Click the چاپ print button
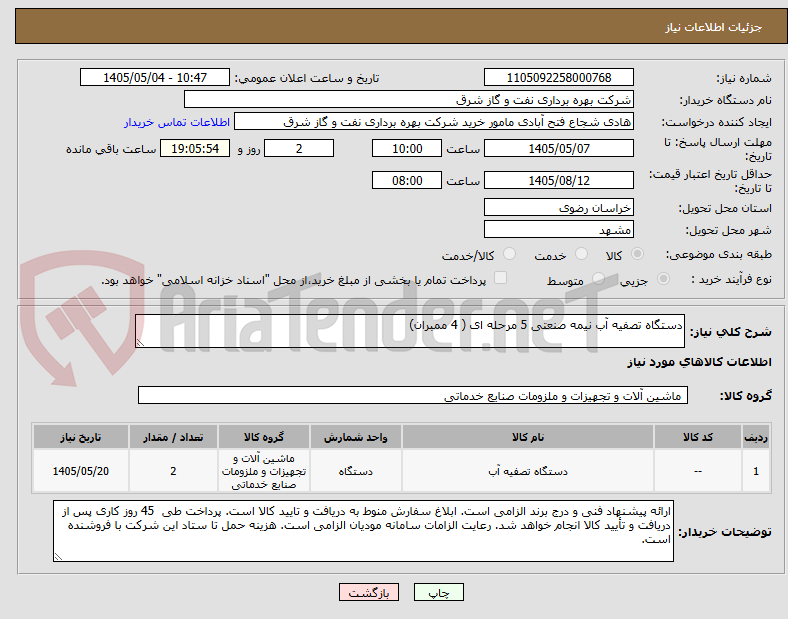This screenshot has height=619, width=788. click(438, 592)
